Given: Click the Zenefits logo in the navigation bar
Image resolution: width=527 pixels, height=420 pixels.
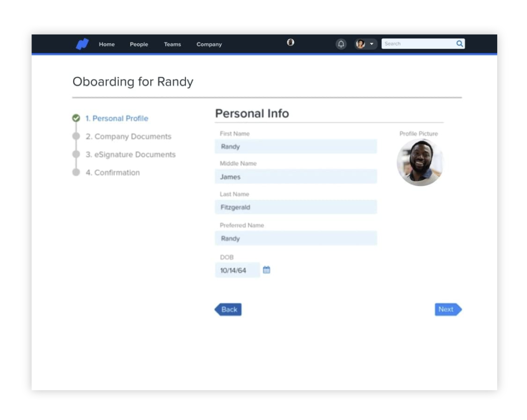Looking at the screenshot, I should pos(82,44).
